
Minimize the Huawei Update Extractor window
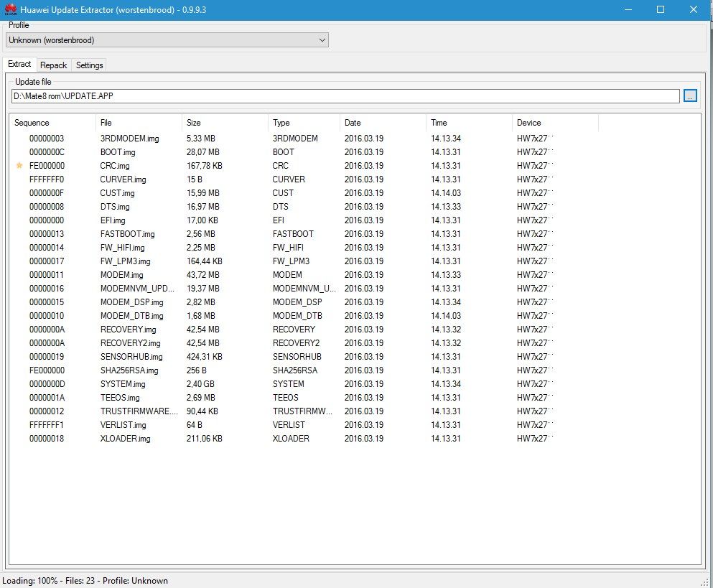[x=628, y=9]
